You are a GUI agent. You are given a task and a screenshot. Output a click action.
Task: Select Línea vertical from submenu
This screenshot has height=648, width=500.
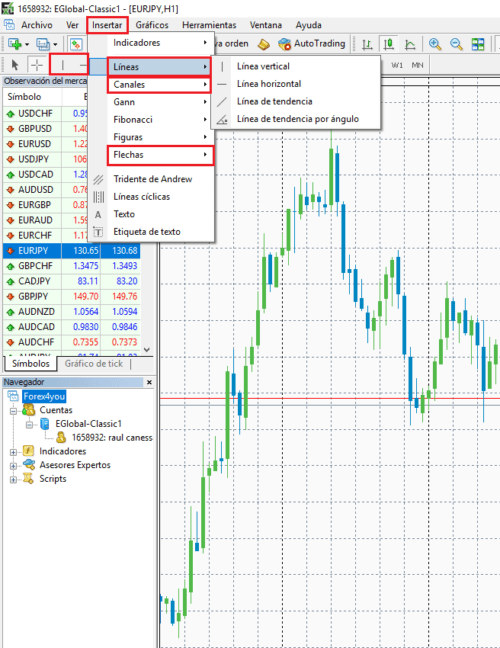[296, 66]
